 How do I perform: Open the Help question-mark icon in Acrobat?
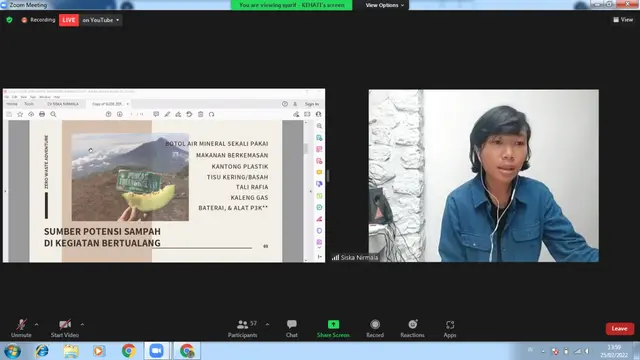(x=285, y=104)
